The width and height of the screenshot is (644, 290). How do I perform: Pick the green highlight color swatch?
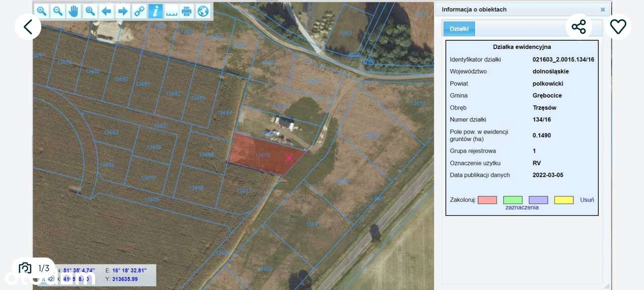pos(513,200)
